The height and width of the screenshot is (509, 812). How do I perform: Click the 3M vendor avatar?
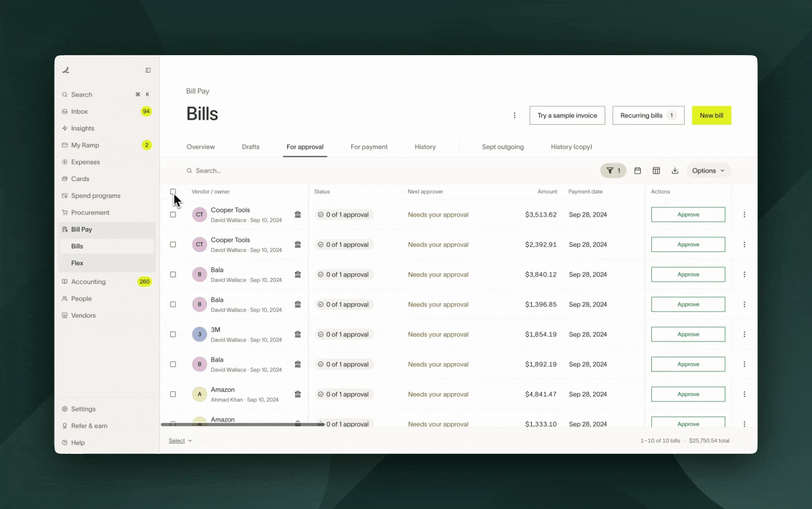(x=199, y=334)
